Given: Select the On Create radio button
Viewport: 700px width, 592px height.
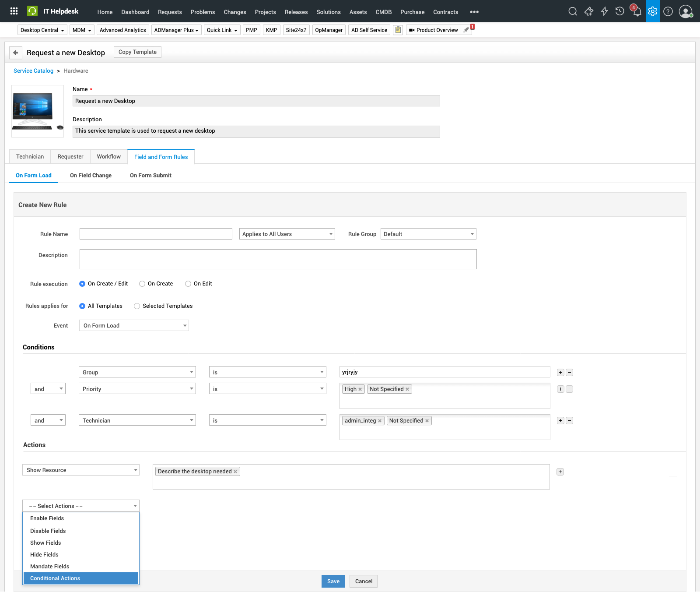Looking at the screenshot, I should click(x=142, y=284).
